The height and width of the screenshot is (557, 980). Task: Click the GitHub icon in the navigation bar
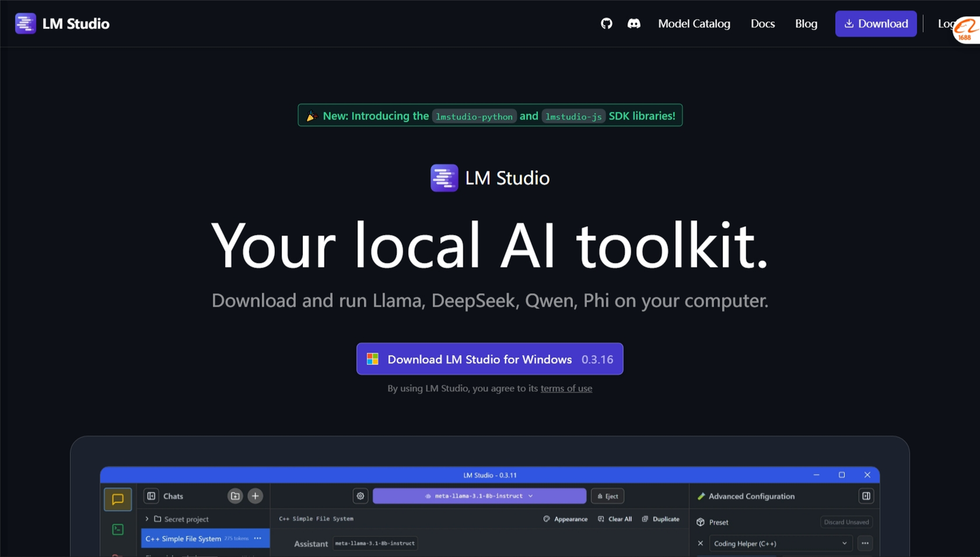pos(606,23)
